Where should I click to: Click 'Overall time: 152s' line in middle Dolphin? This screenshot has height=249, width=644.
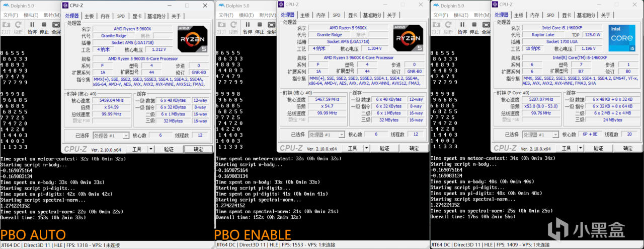pos(258,217)
